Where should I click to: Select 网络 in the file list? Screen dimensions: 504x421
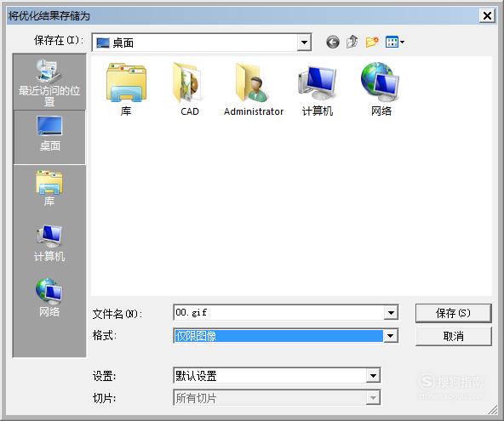coord(381,89)
